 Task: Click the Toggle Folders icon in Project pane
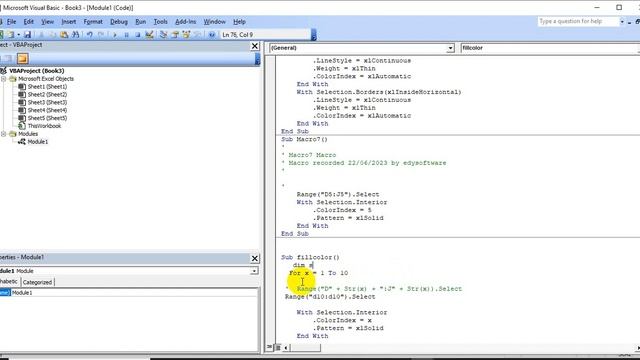click(22, 59)
